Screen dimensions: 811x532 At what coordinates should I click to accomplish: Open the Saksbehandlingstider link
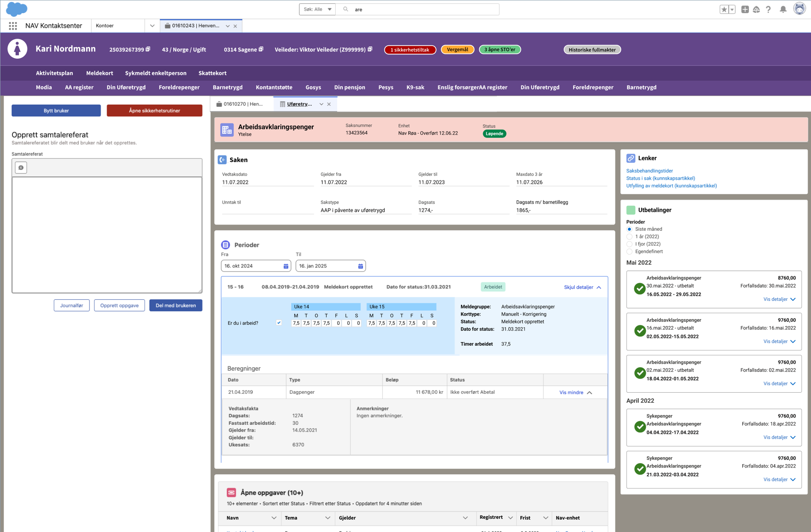click(649, 171)
